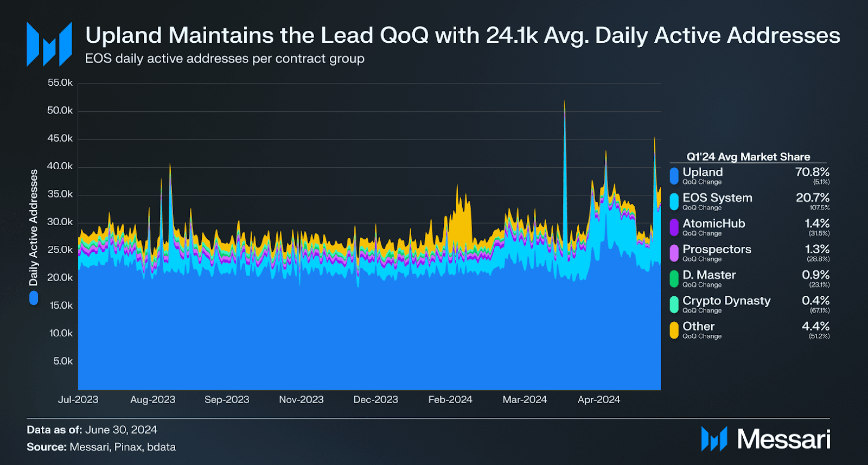Click the D. Master green legend swatch
Viewport: 868px width, 465px height.
(674, 279)
